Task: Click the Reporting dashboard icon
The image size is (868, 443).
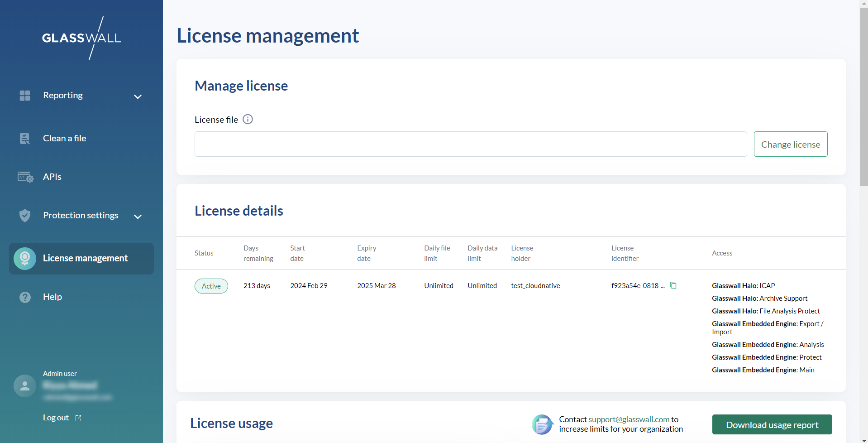Action: [x=25, y=96]
